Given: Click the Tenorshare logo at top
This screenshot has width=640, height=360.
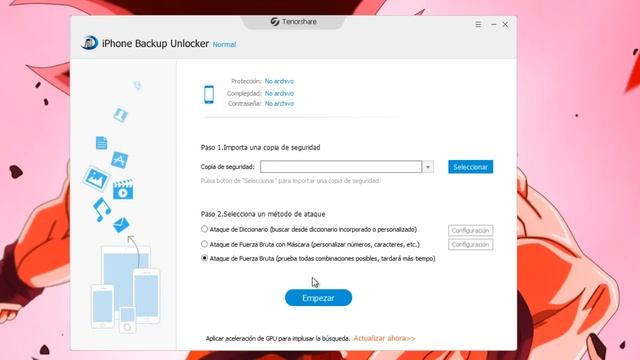Looking at the screenshot, I should pos(293,22).
